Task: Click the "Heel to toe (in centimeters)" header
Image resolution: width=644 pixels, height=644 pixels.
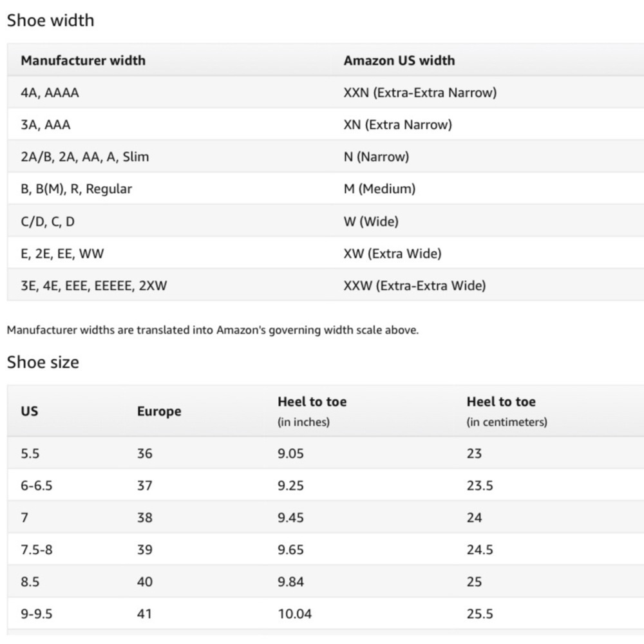Action: pos(506,411)
